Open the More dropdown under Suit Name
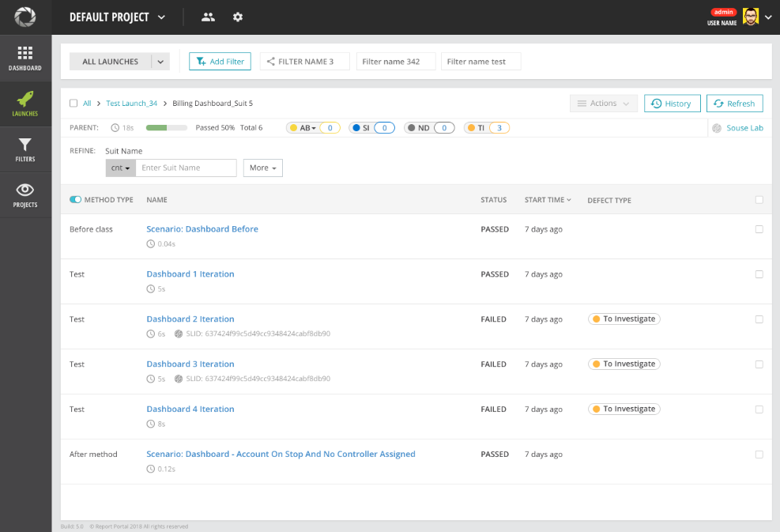The image size is (780, 532). 262,168
